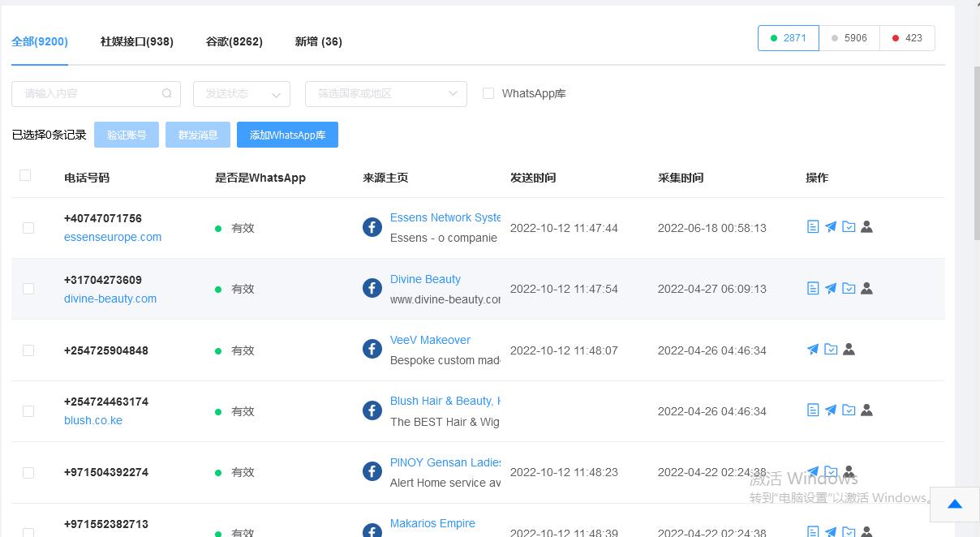
Task: Tick the checkbox for +254724463174
Action: coord(28,411)
